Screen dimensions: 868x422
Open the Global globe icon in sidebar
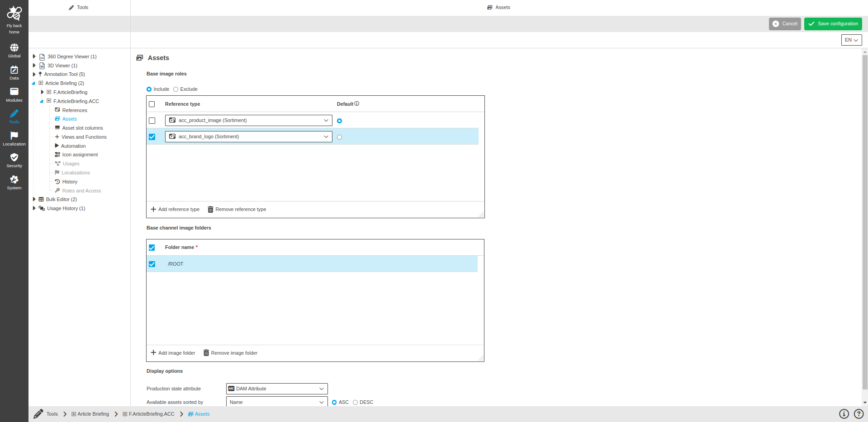(x=14, y=48)
